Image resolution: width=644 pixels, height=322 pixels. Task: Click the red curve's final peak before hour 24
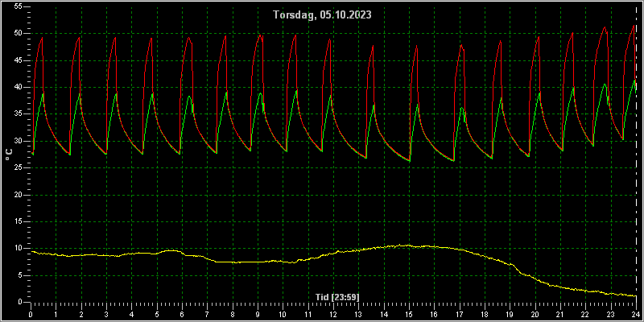tap(634, 26)
